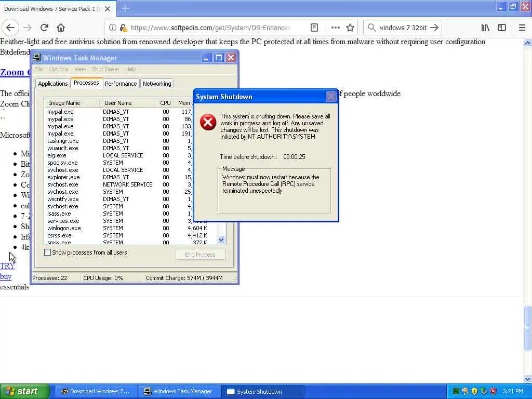
Task: Bookmark this page with the star icon
Action: 350,28
